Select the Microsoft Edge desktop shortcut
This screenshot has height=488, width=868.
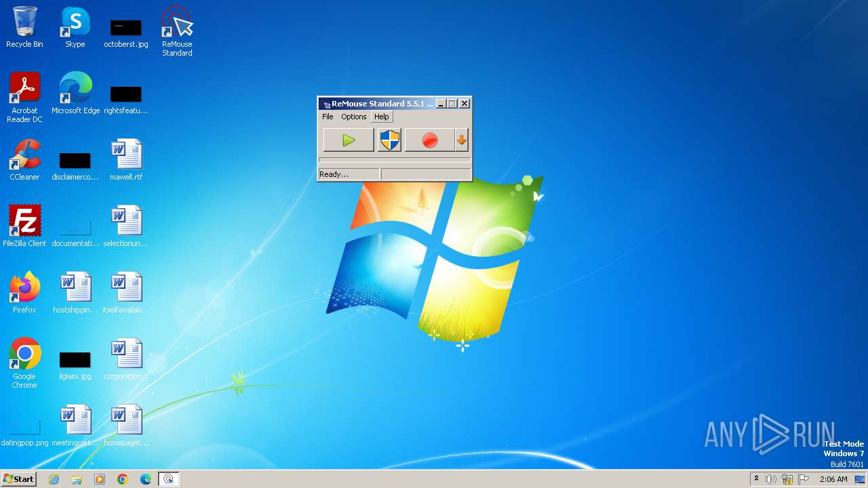75,94
